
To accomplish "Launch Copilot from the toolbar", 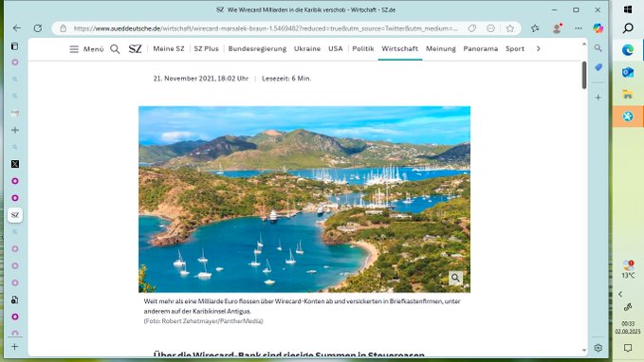I will (598, 28).
